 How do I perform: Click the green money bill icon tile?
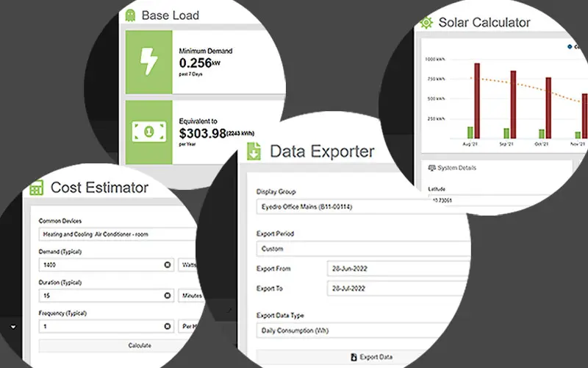point(149,132)
